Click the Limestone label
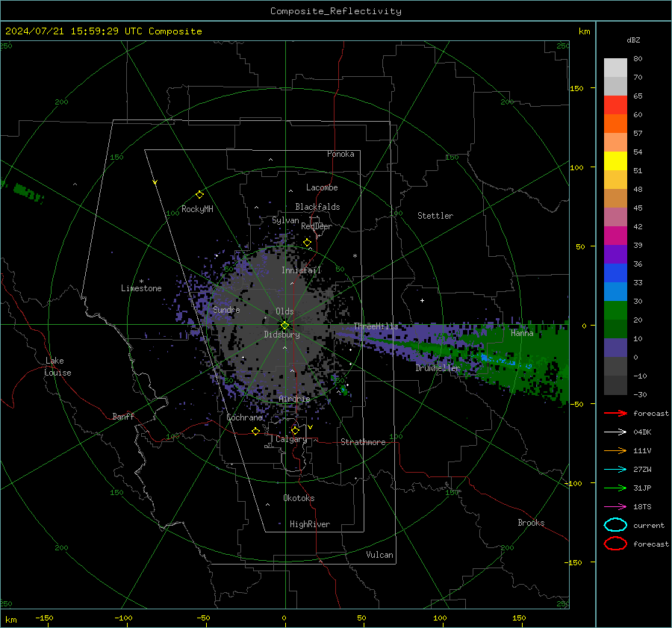672x628 pixels. [x=141, y=288]
